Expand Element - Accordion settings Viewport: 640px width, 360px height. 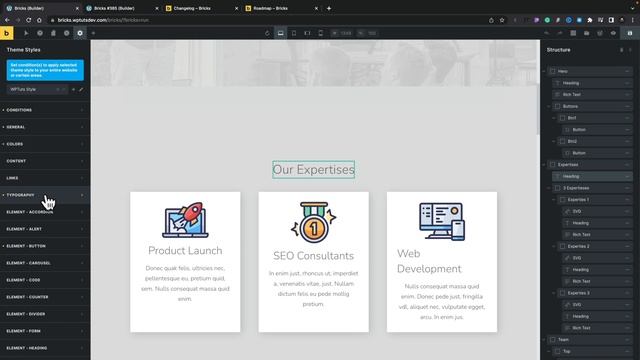point(45,212)
